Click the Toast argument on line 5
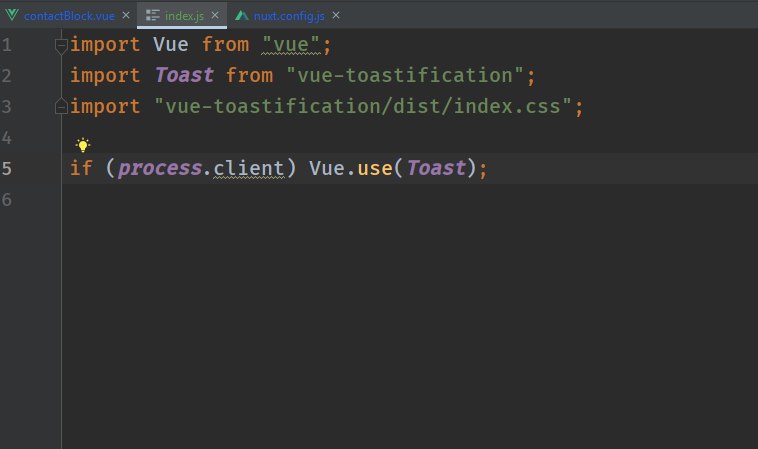Viewport: 758px width, 449px height. pos(436,169)
